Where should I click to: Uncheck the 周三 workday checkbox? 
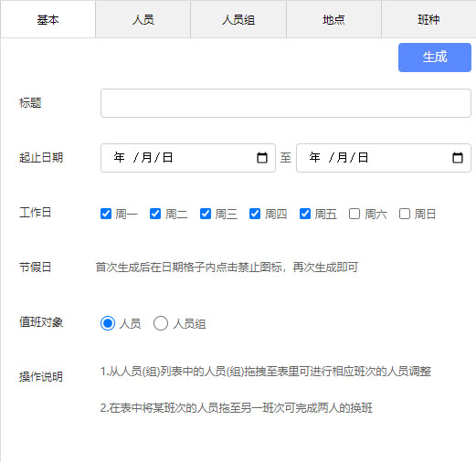click(206, 214)
